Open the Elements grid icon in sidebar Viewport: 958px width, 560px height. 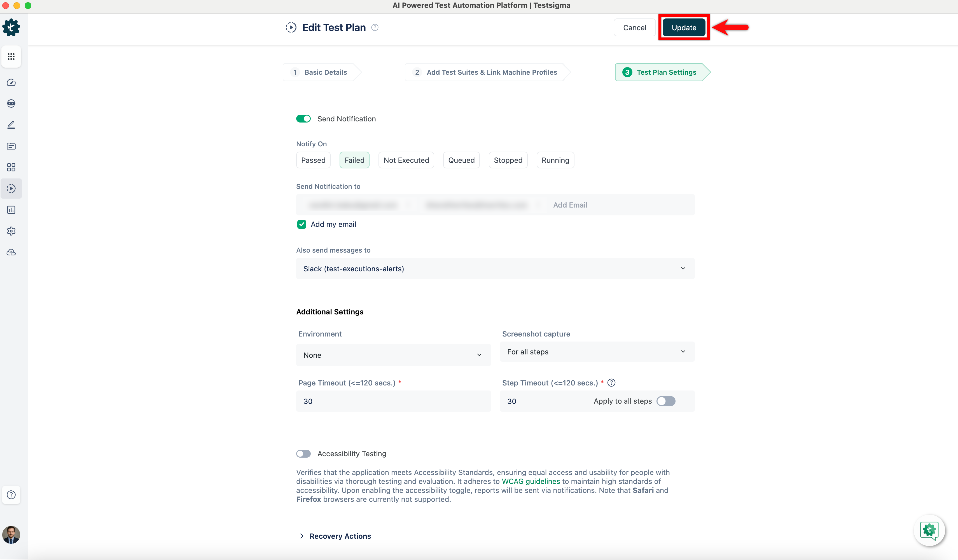pos(11,167)
